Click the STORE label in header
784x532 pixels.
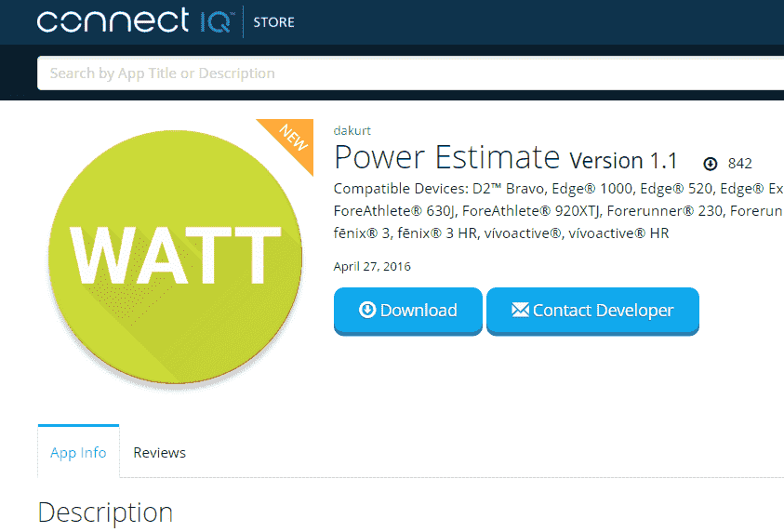tap(273, 21)
